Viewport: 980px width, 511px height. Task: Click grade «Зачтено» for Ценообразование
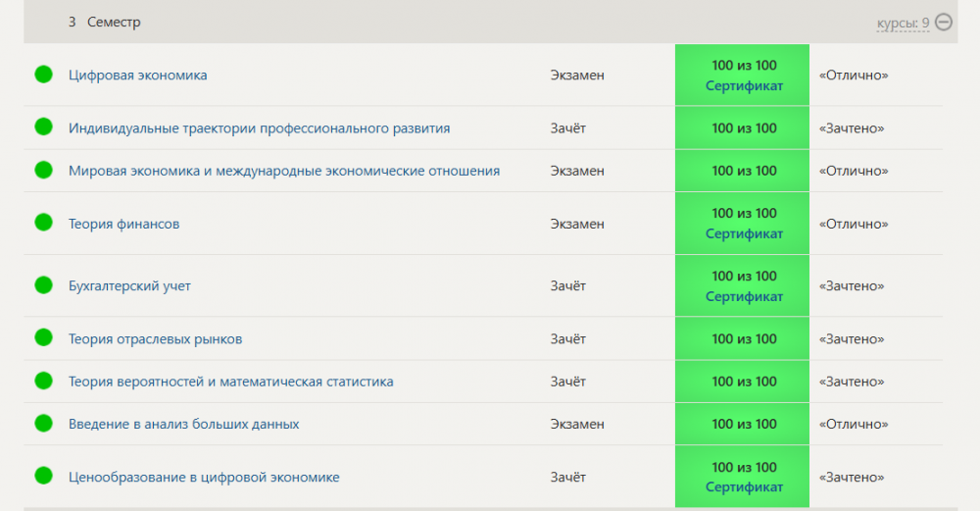[852, 478]
